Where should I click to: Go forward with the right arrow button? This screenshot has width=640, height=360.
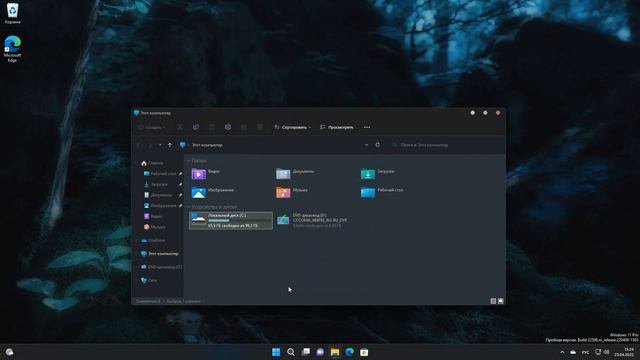coord(150,145)
